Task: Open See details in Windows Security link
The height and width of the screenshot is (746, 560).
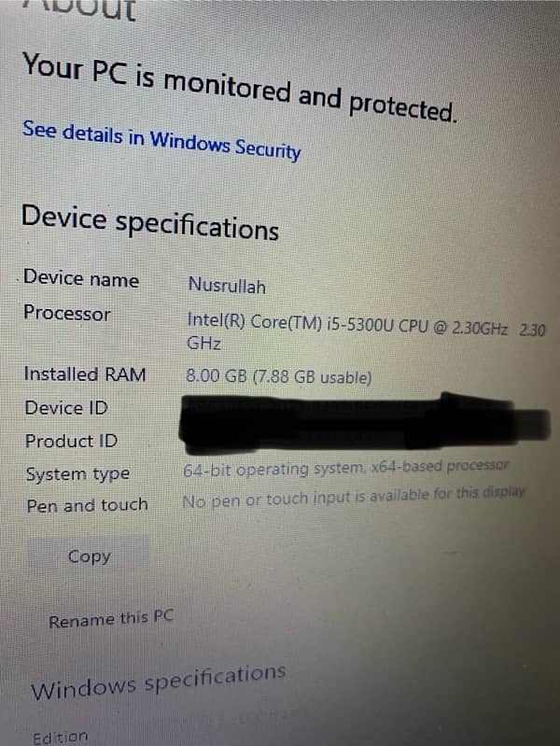Action: pyautogui.click(x=161, y=140)
